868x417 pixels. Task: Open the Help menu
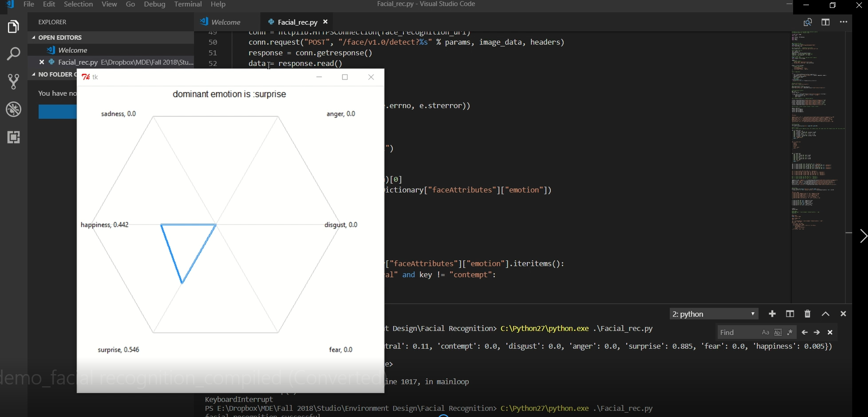tap(218, 4)
